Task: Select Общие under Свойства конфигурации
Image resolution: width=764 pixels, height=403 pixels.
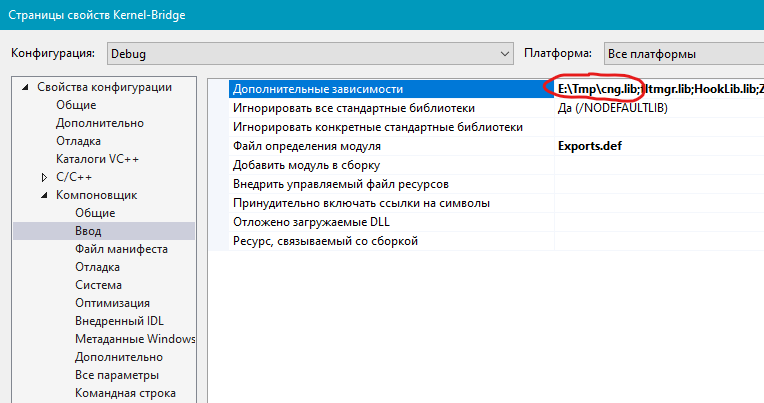Action: click(76, 105)
